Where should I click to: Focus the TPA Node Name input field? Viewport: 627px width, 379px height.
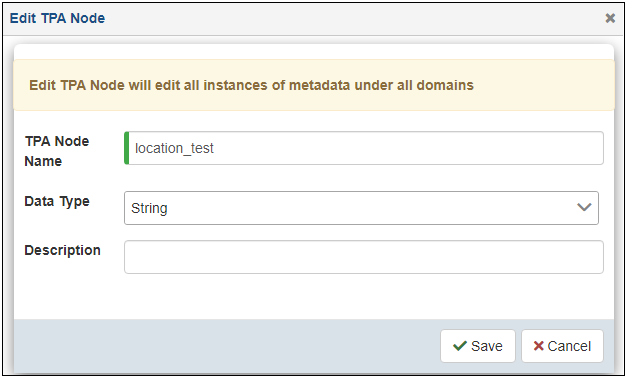[364, 148]
